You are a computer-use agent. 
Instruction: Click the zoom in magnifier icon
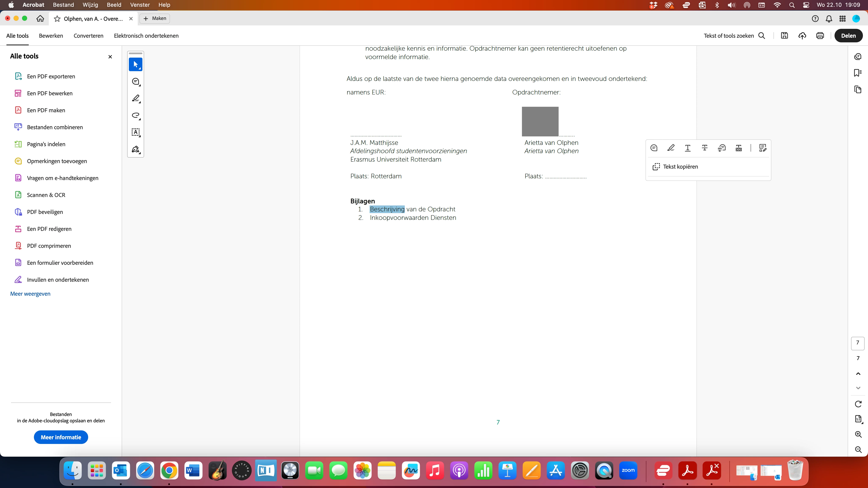pos(858,434)
